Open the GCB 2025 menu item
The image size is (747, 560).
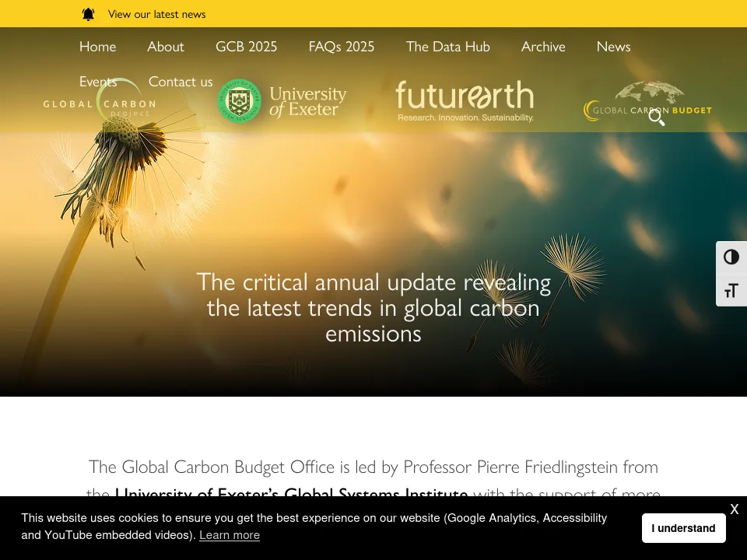247,47
